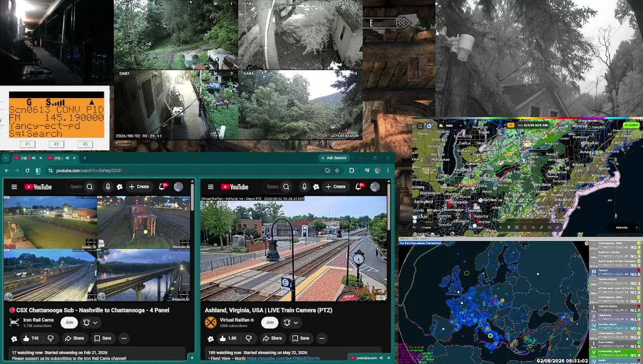Open the Virtual Railfan channel link
This screenshot has width=643, height=364.
(x=235, y=320)
